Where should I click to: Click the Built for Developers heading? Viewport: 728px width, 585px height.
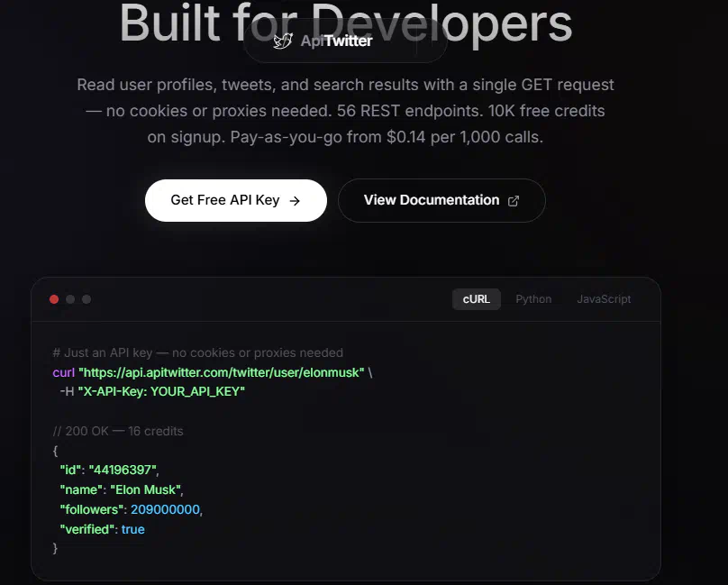(x=346, y=23)
